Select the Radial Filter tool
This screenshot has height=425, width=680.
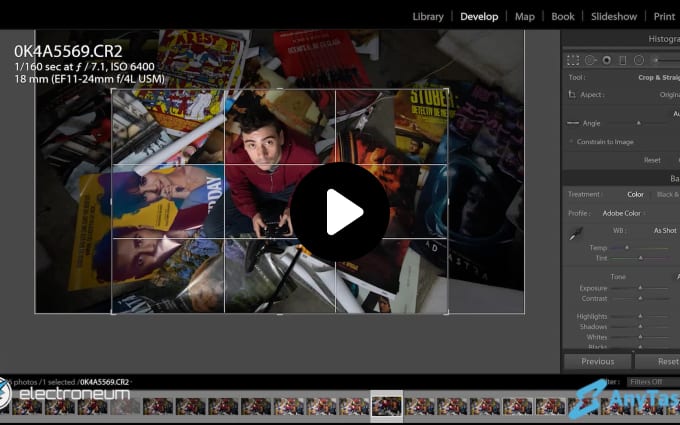(639, 60)
